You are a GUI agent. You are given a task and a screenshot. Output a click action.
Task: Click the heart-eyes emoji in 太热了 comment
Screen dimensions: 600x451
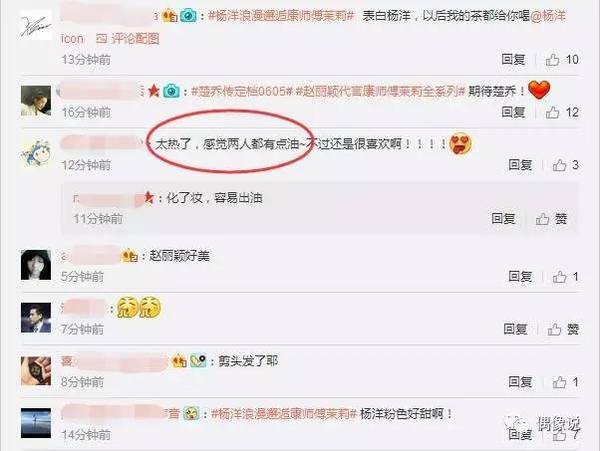(x=460, y=144)
